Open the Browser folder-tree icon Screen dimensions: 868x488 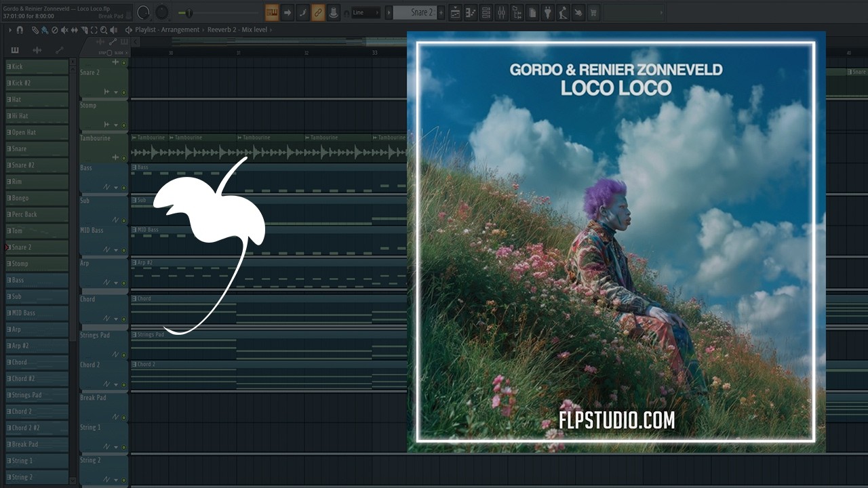point(517,13)
